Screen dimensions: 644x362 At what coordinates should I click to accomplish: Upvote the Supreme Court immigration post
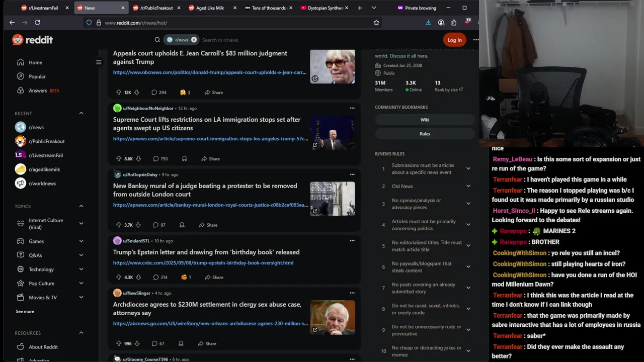119,159
